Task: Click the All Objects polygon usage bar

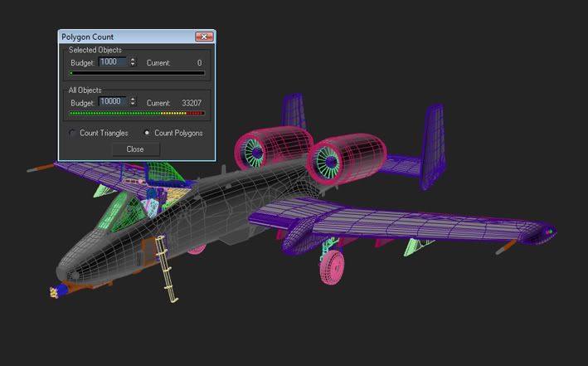Action: point(137,113)
